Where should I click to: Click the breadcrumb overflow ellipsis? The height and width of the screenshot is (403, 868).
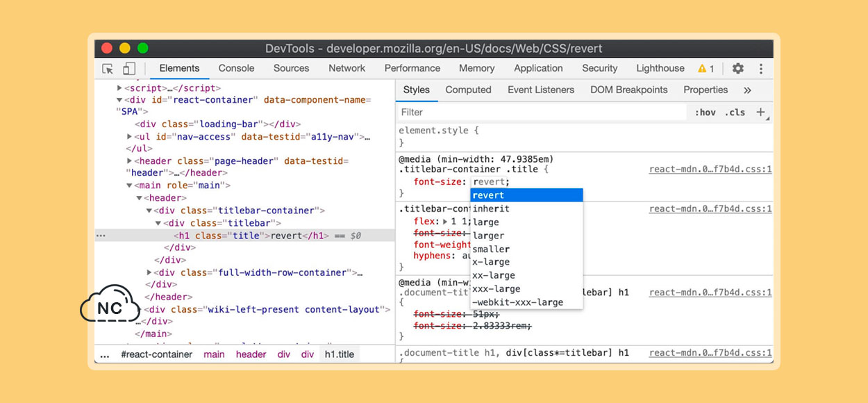coord(105,354)
